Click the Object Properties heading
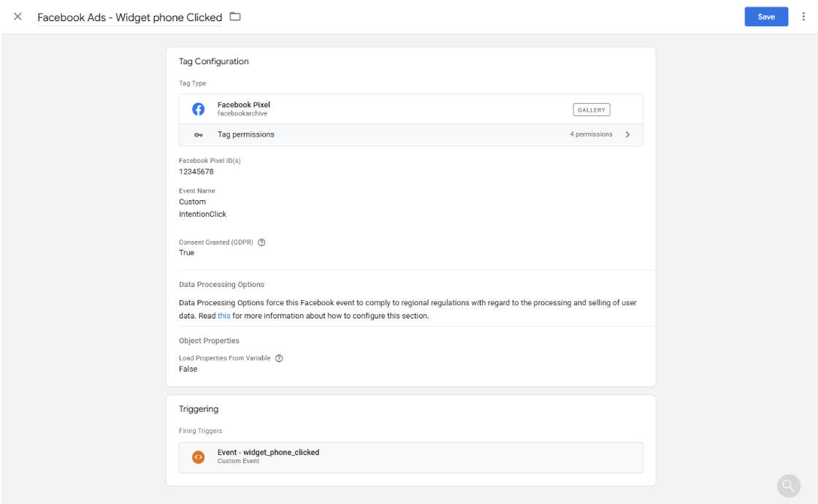 [x=209, y=340]
